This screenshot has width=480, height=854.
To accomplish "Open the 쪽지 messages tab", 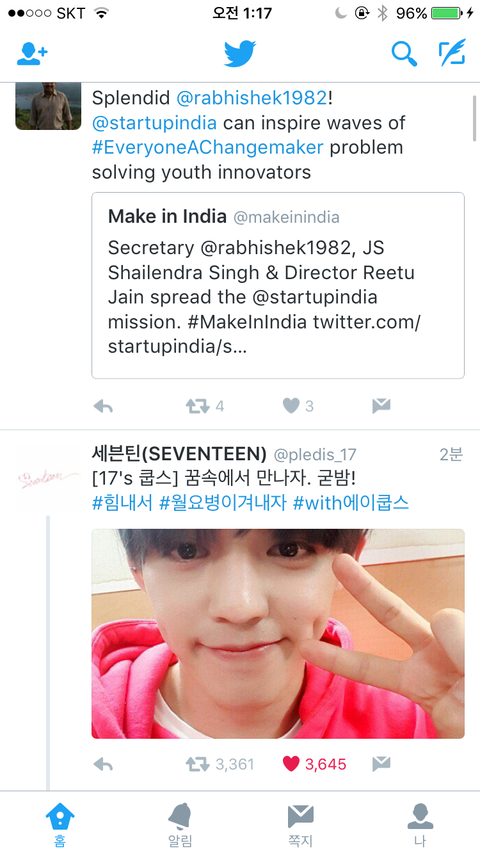I will [300, 824].
